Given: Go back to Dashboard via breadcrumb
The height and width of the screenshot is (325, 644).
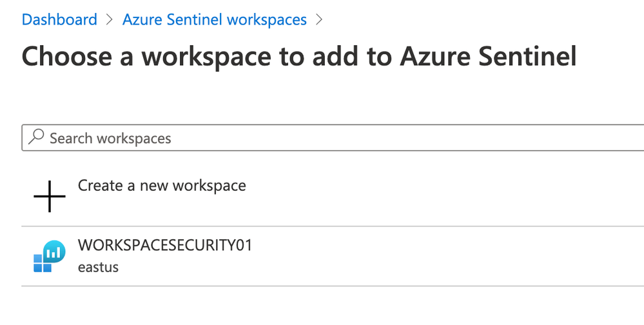Looking at the screenshot, I should pyautogui.click(x=59, y=20).
